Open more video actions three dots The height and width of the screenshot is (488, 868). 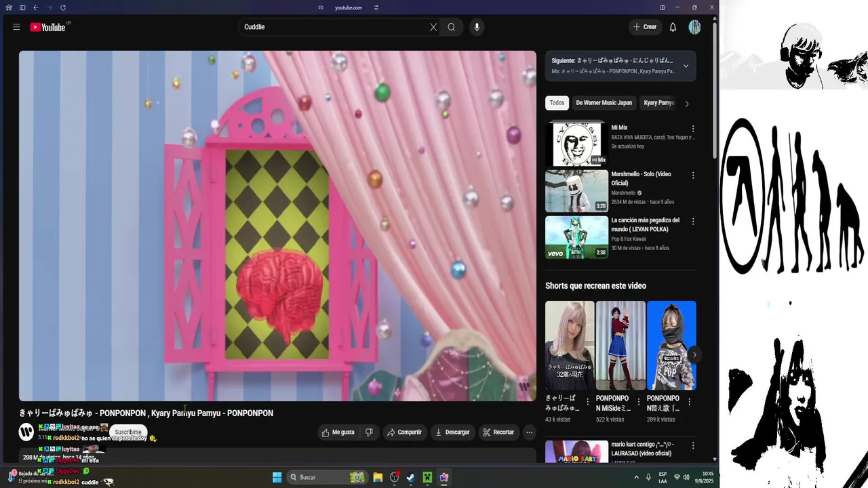(530, 432)
